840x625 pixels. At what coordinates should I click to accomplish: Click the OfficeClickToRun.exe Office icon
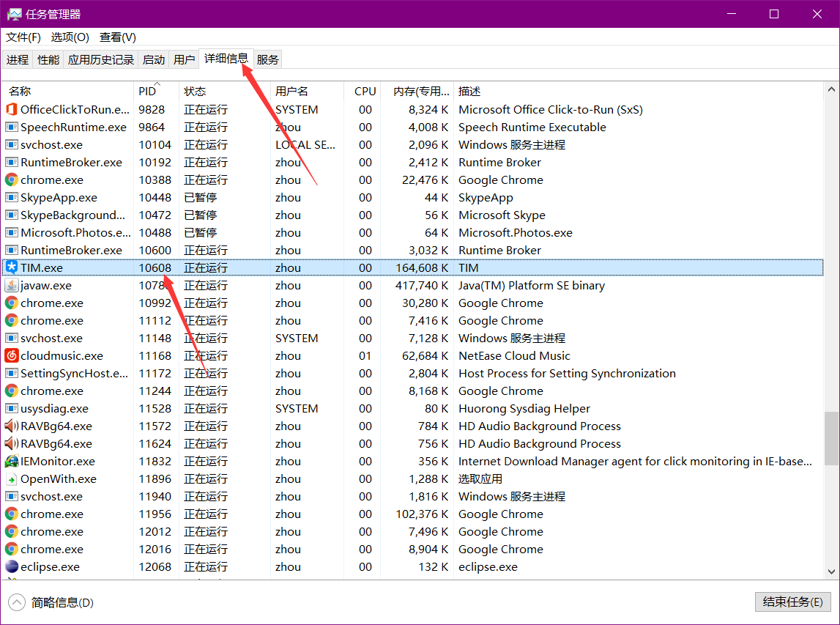(12, 110)
